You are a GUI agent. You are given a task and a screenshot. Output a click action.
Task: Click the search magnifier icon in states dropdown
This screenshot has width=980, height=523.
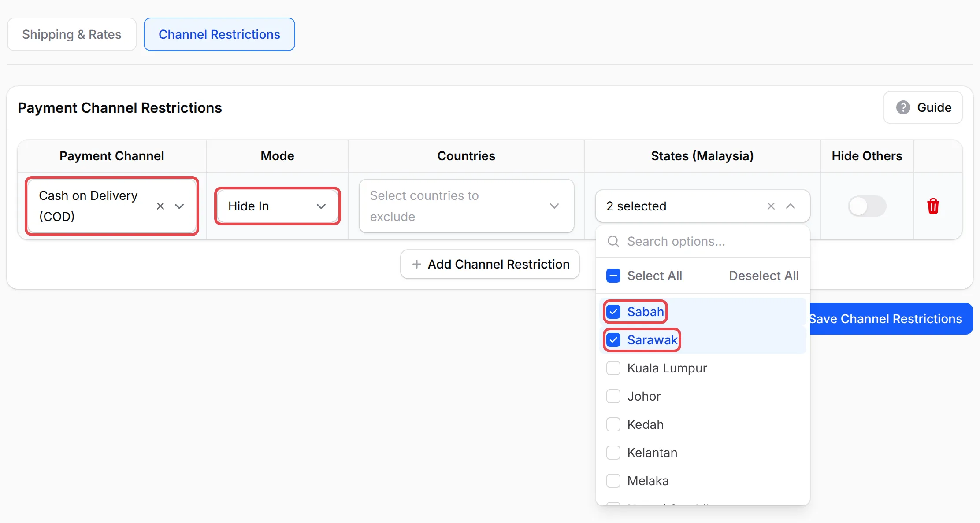613,241
